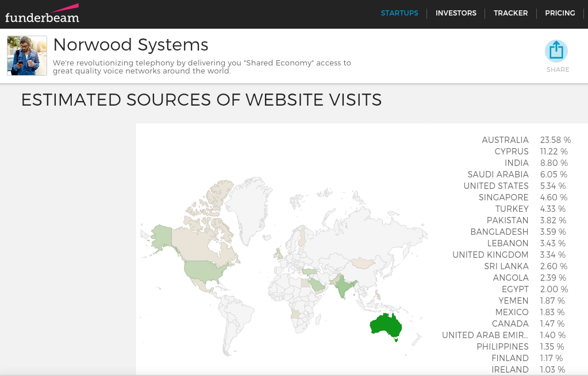Click the SINGAPORE country label
This screenshot has height=376, width=588.
504,197
